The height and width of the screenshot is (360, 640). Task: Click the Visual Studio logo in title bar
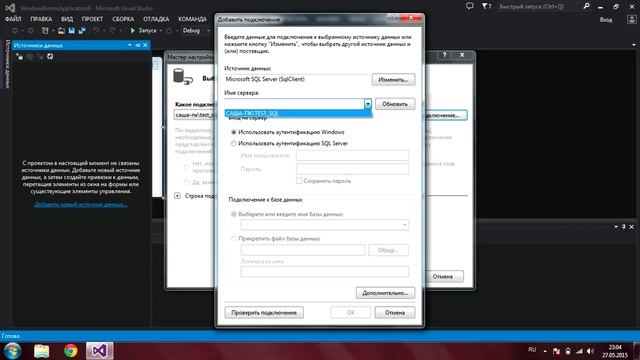pos(10,7)
